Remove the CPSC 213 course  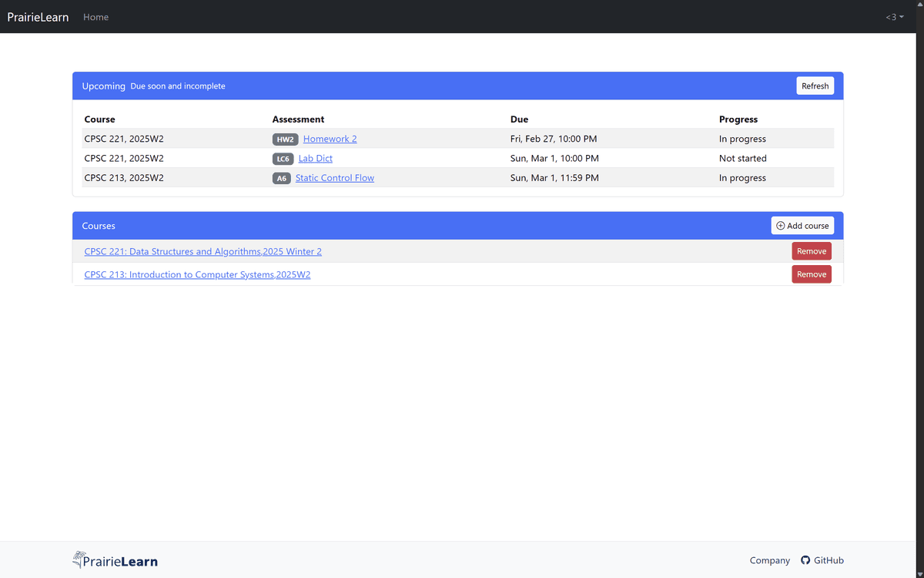pyautogui.click(x=811, y=274)
